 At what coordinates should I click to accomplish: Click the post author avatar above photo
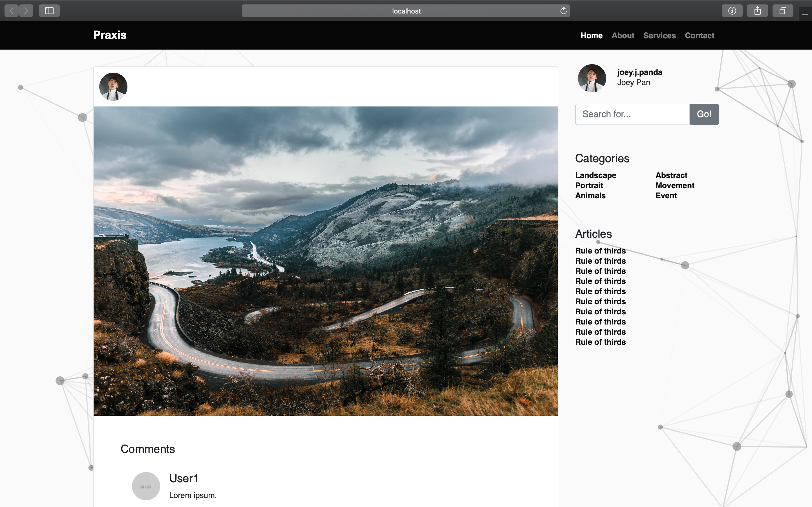click(x=113, y=87)
